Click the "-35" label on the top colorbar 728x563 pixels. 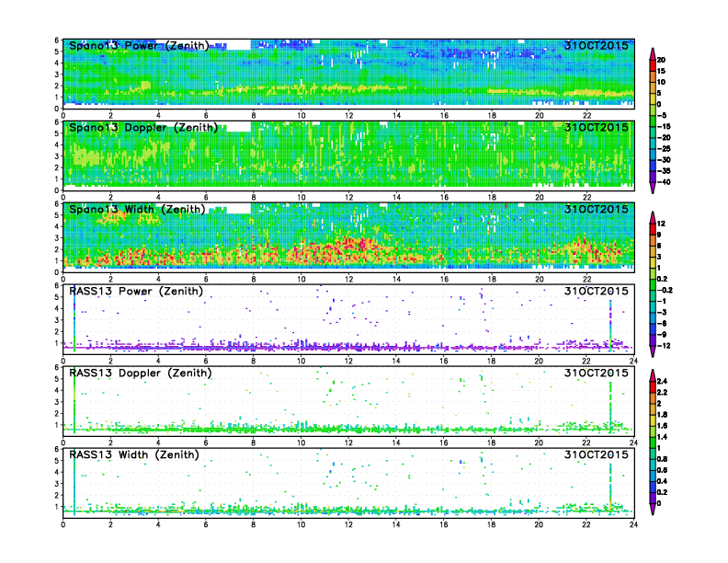[664, 171]
